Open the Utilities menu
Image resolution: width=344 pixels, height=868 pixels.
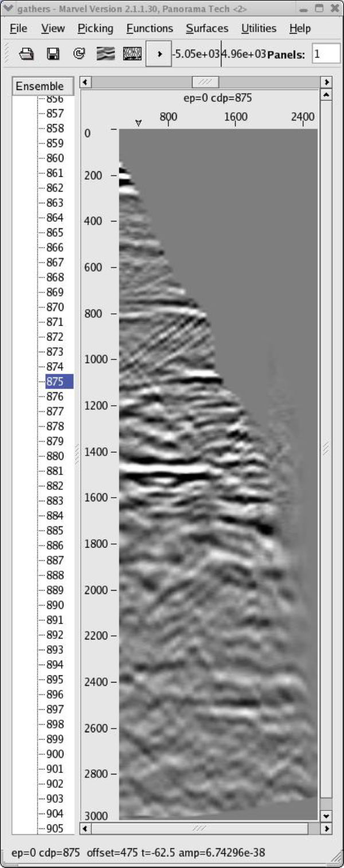[x=259, y=28]
